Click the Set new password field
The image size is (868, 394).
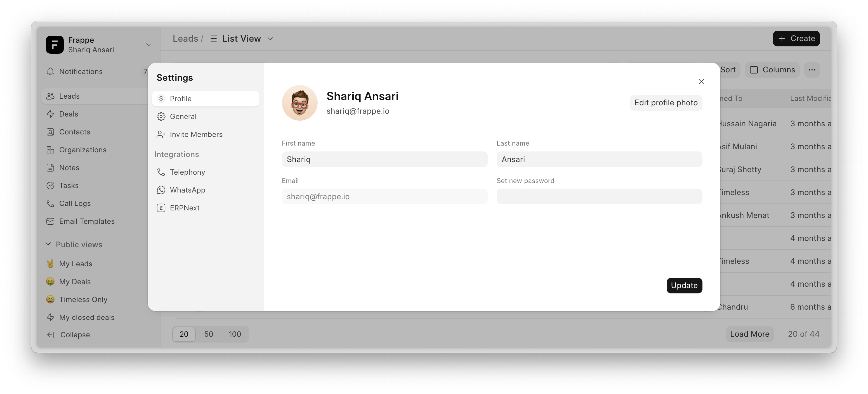[599, 196]
